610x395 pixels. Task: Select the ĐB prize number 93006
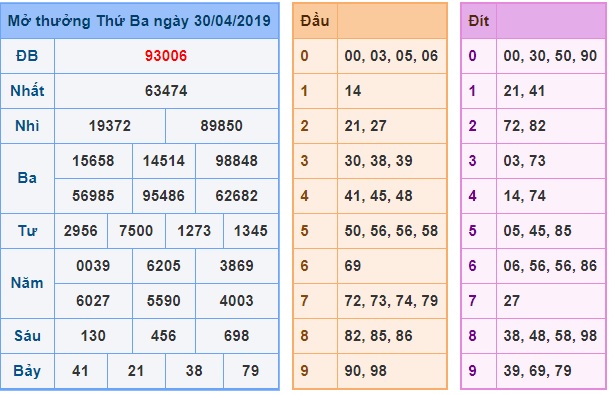point(166,56)
